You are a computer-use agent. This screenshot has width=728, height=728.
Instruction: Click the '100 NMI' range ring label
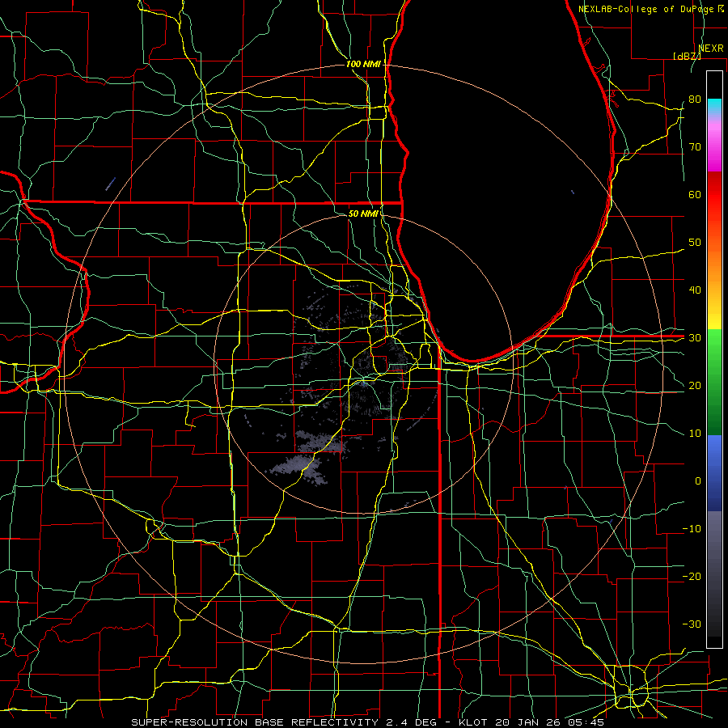[363, 64]
